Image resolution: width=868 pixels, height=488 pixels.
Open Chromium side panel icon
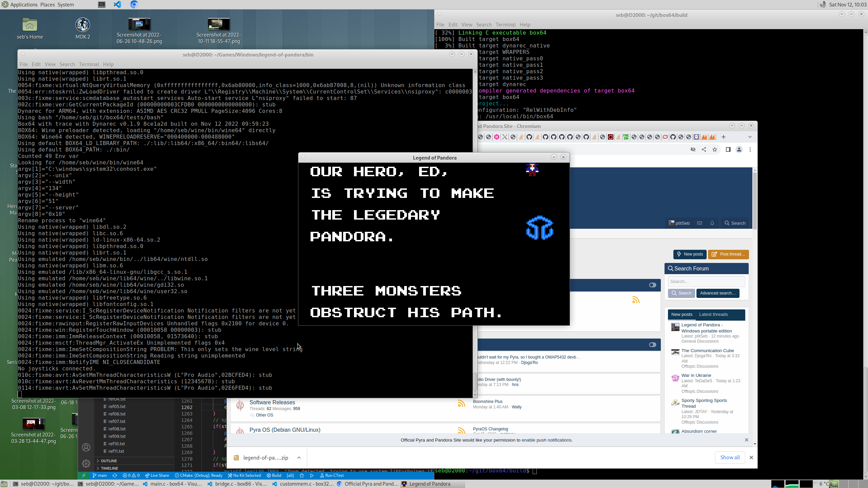(728, 149)
